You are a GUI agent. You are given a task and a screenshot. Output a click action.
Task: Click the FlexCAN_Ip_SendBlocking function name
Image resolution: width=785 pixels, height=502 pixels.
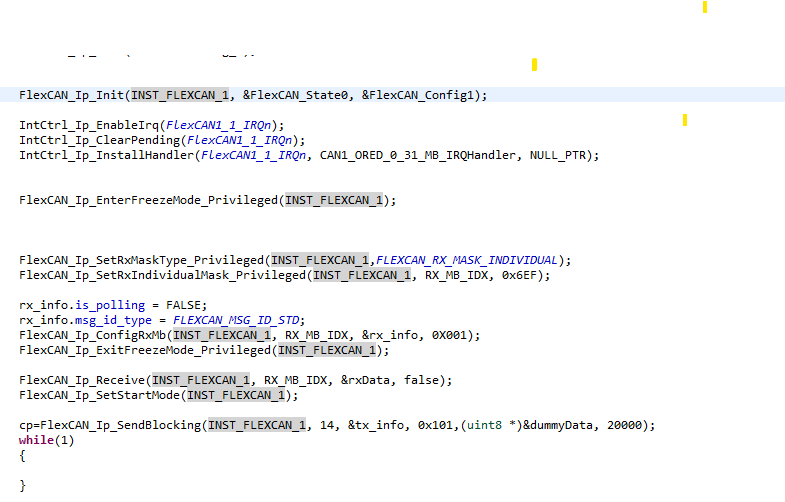[x=121, y=425]
